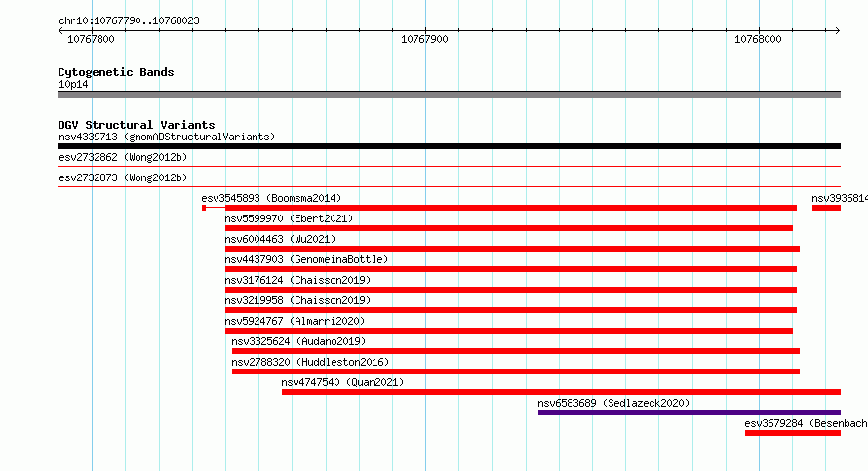
Task: Select the black nsv4339713 variant bar
Action: point(449,146)
